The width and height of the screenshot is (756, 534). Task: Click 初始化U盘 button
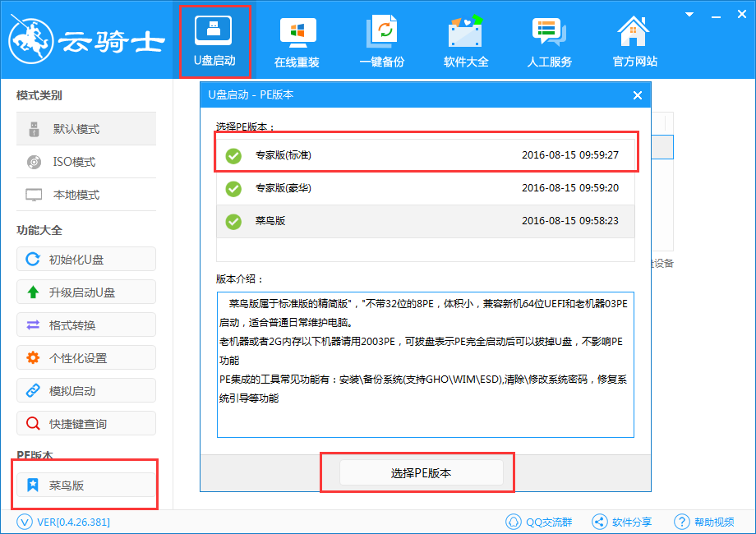[85, 260]
